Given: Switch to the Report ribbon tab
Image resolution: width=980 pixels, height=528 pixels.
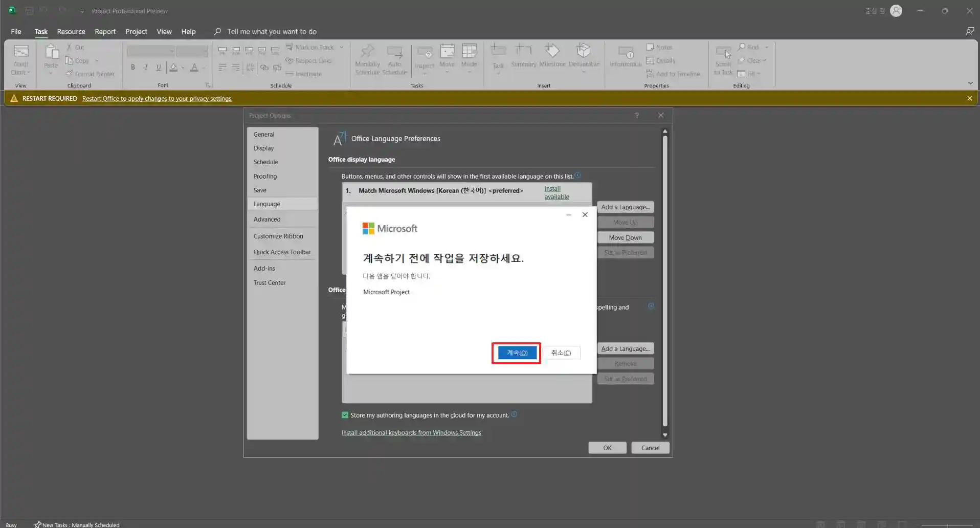Looking at the screenshot, I should coord(105,31).
